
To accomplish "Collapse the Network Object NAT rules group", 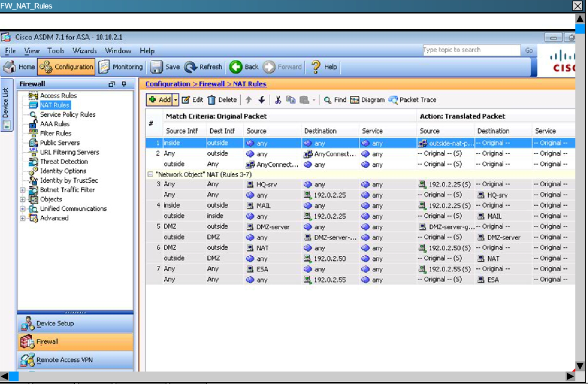I will [x=150, y=174].
